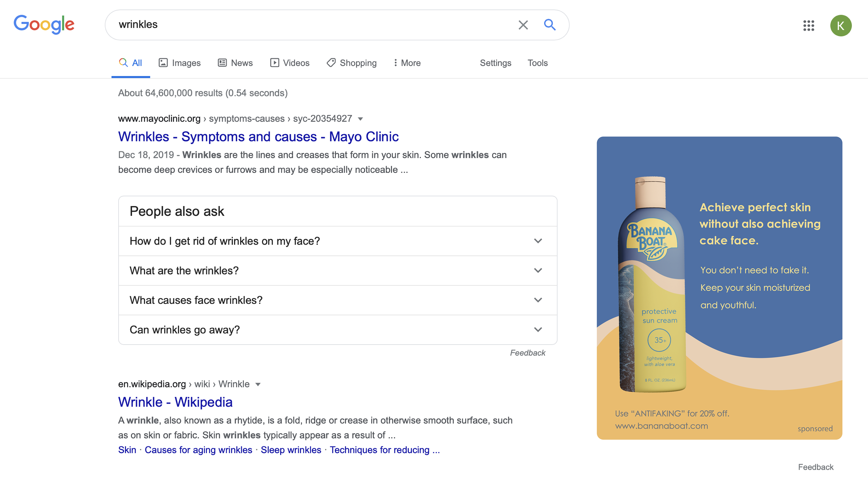Viewport: 868px width, 478px height.
Task: Click the All tab magnifier icon
Action: click(123, 62)
